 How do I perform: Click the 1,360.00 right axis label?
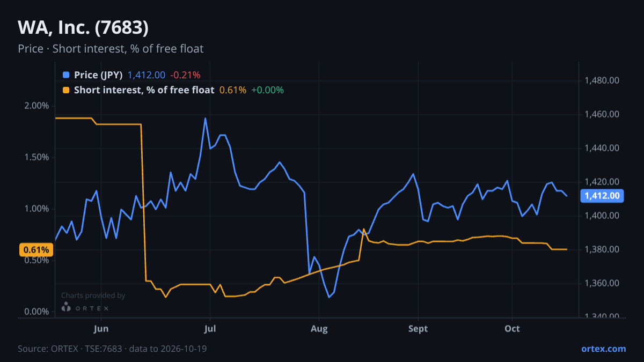click(x=602, y=283)
